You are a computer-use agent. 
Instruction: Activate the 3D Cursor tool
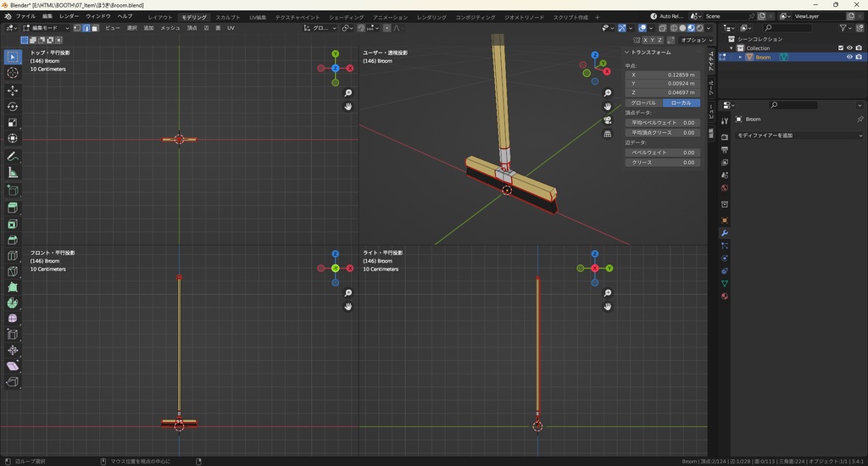coord(13,73)
